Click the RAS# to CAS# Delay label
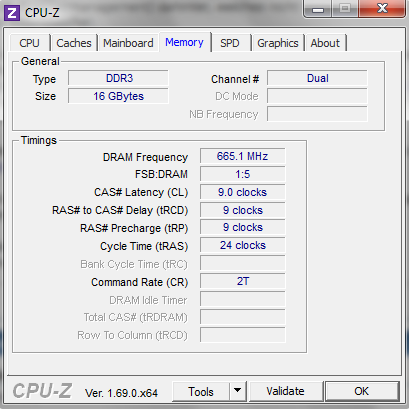The width and height of the screenshot is (409, 409). pyautogui.click(x=120, y=210)
